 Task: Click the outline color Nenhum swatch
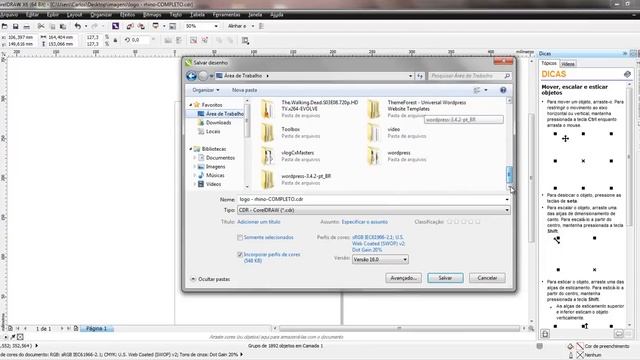(x=580, y=355)
